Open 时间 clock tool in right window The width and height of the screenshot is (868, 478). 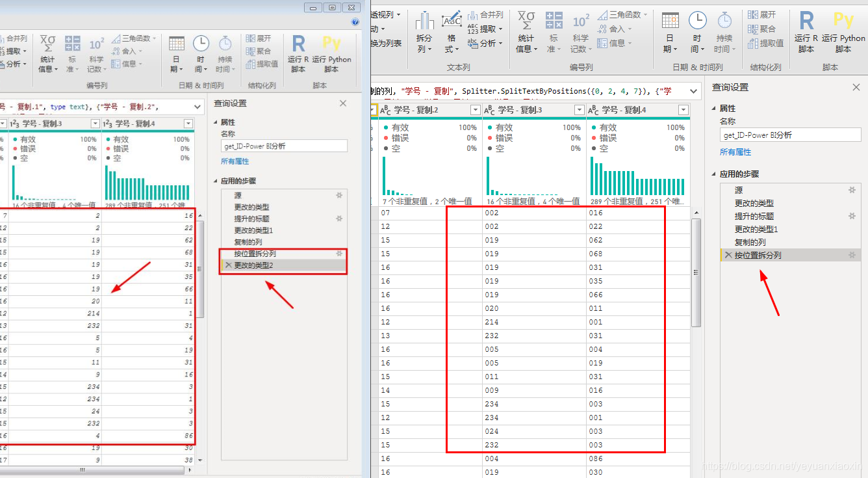pos(697,33)
